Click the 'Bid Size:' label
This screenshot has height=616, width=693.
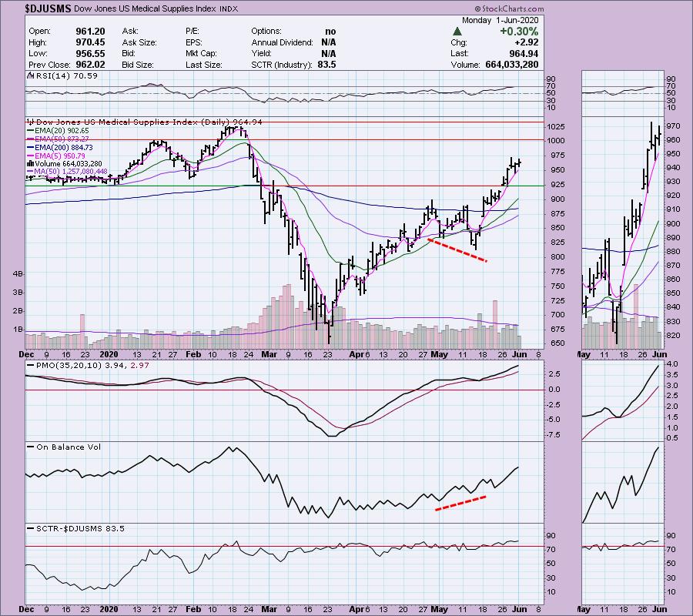tap(138, 65)
